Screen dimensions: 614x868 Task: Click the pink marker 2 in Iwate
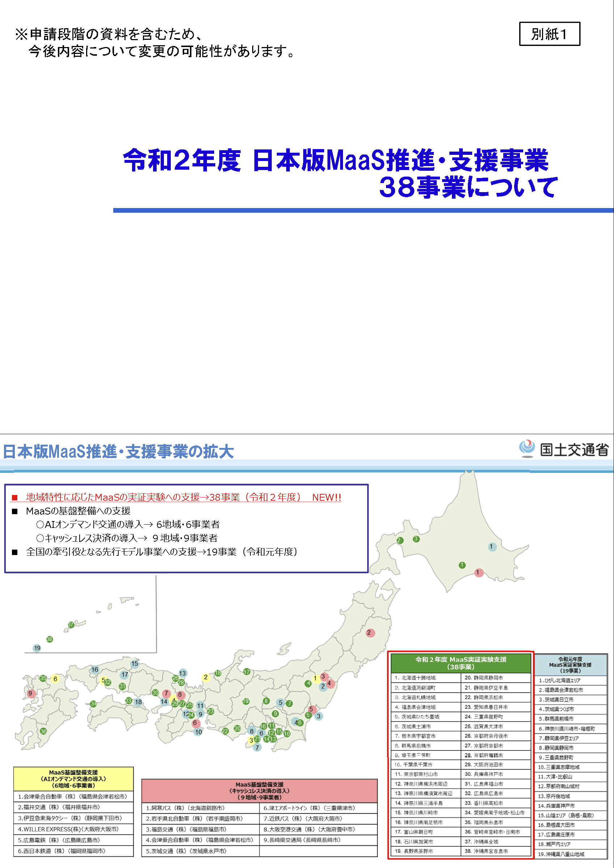[370, 632]
